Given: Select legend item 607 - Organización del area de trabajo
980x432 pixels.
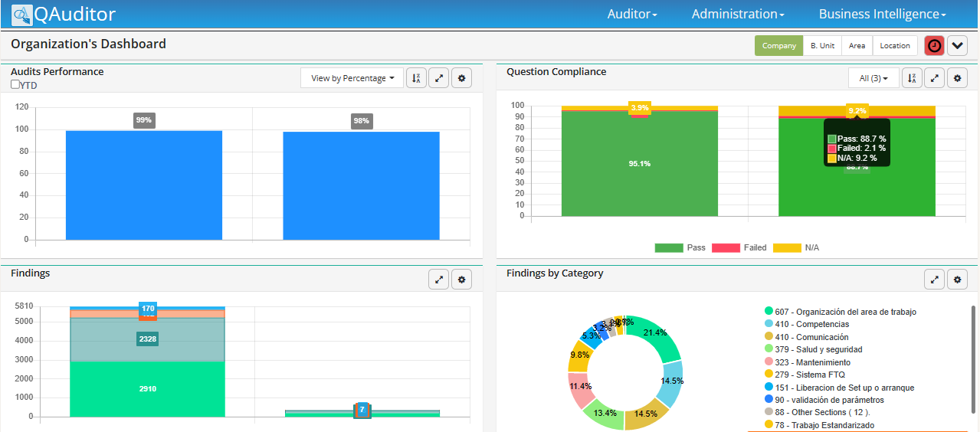Looking at the screenshot, I should tap(841, 312).
